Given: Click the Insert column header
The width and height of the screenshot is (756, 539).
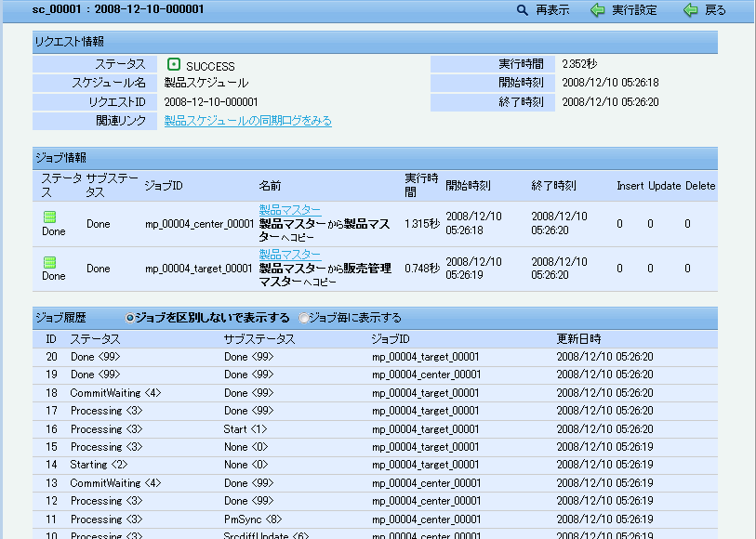Looking at the screenshot, I should pos(630,186).
